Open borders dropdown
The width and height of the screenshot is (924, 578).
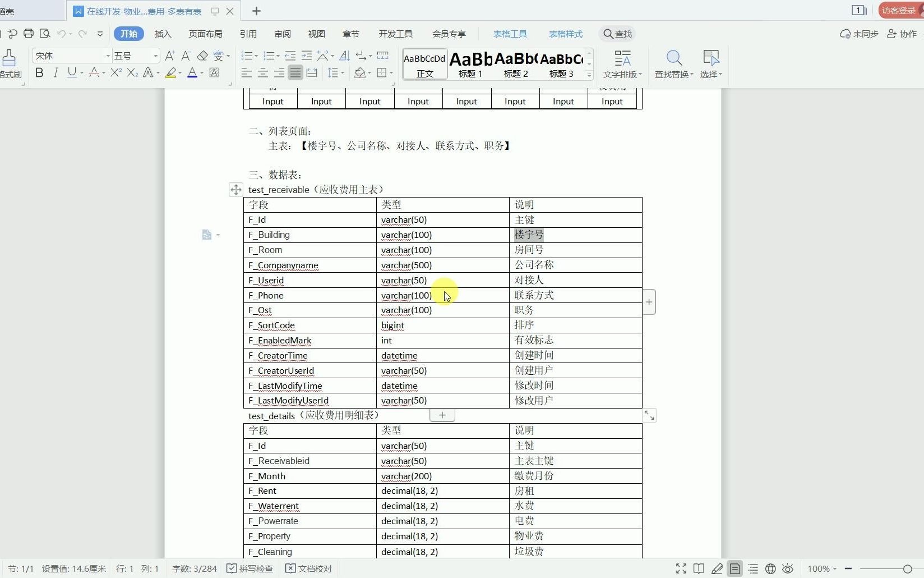click(391, 73)
